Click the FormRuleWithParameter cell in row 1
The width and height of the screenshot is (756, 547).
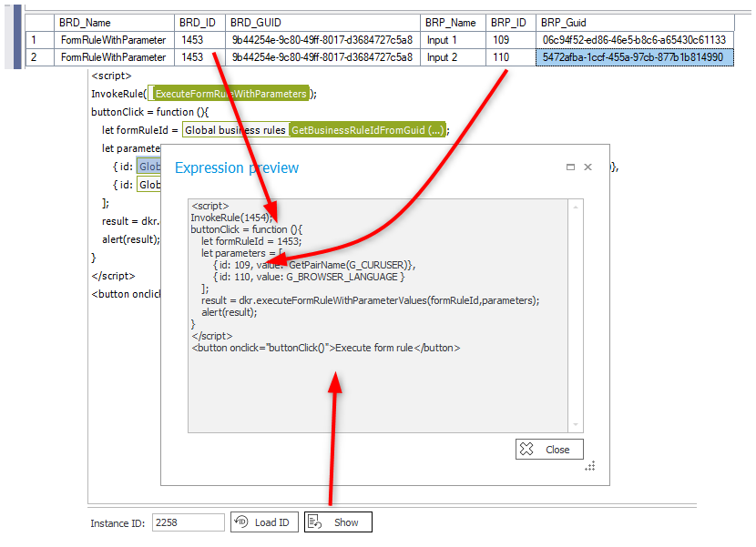pos(113,40)
